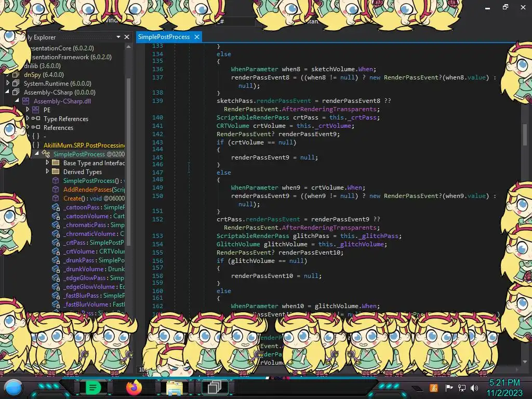Image resolution: width=532 pixels, height=399 pixels.
Task: Click the AfterRenderingTransparents link on line 139
Action: (329, 109)
